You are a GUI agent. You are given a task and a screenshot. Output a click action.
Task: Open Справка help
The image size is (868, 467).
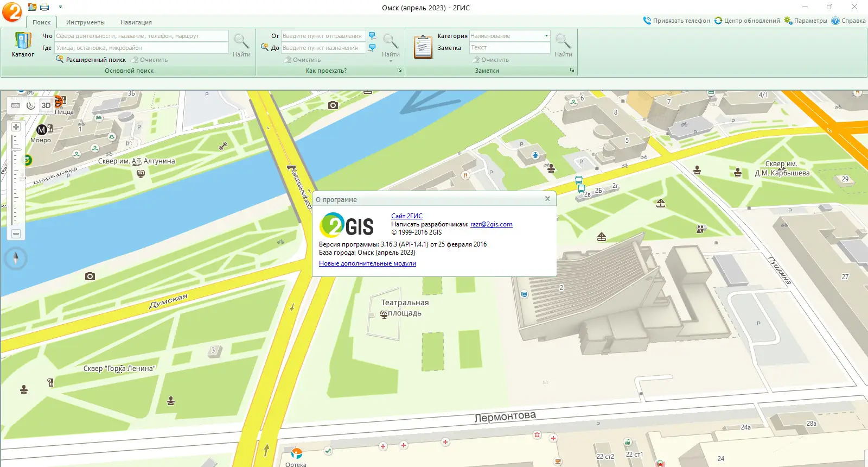pos(848,21)
